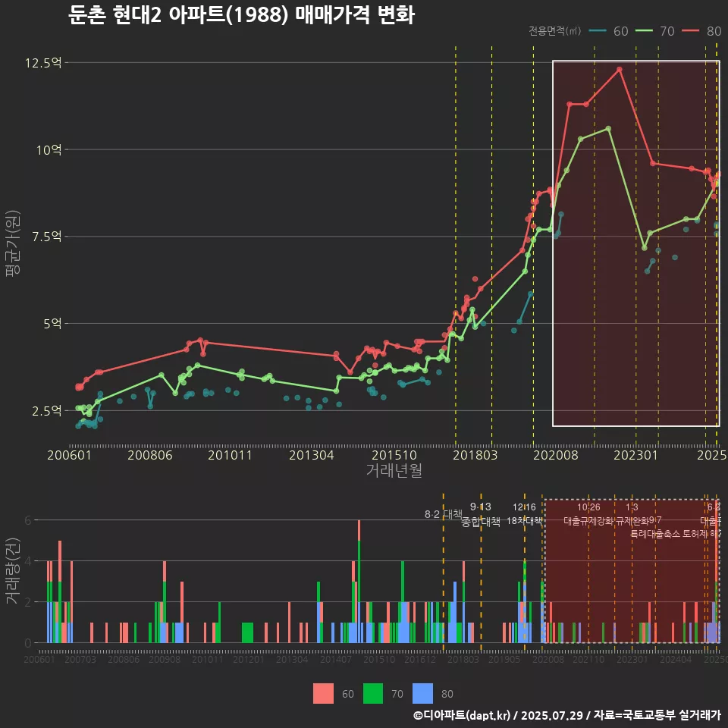Image resolution: width=728 pixels, height=728 pixels.
Task: Select the large 202008 price chart x-axis label
Action: [x=556, y=455]
